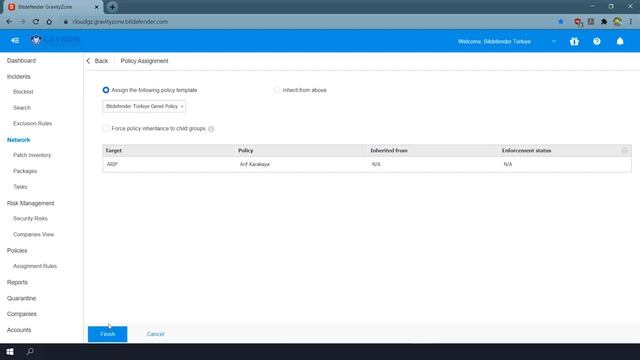Viewport: 640px width, 360px height.
Task: Open a new browser tab
Action: (x=112, y=7)
